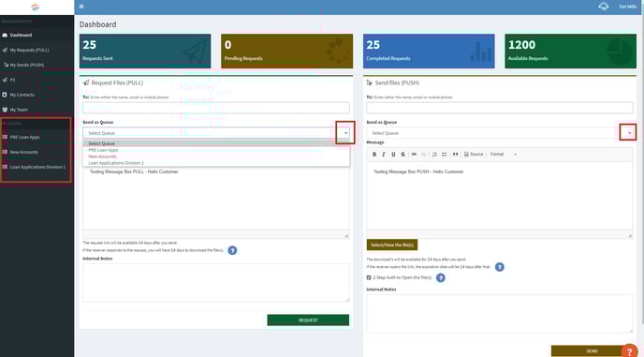644x357 pixels.
Task: Go to My Contacts in sidebar
Action: (22, 95)
